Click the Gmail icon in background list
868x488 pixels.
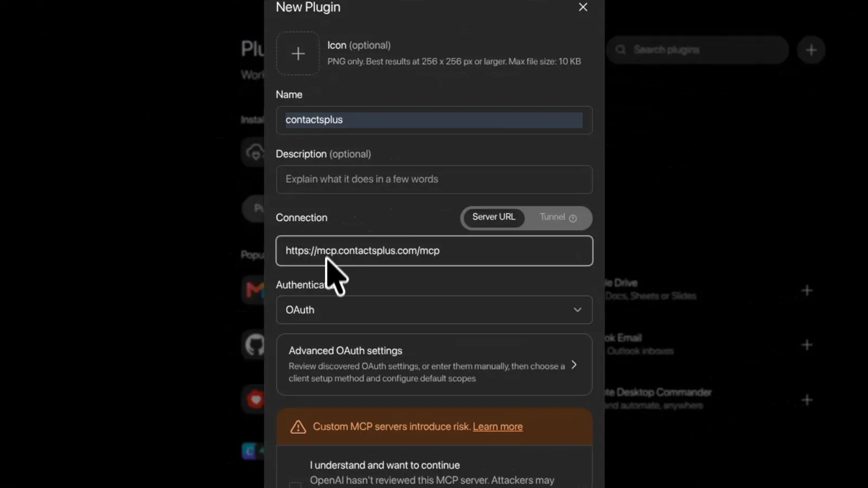tap(254, 290)
